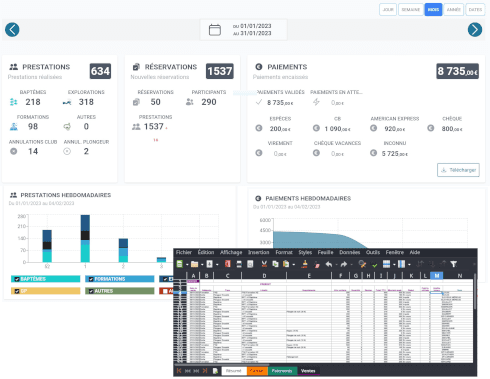The image size is (490, 379).
Task: Open the Redo history dropdown arrow
Action: pos(351,265)
